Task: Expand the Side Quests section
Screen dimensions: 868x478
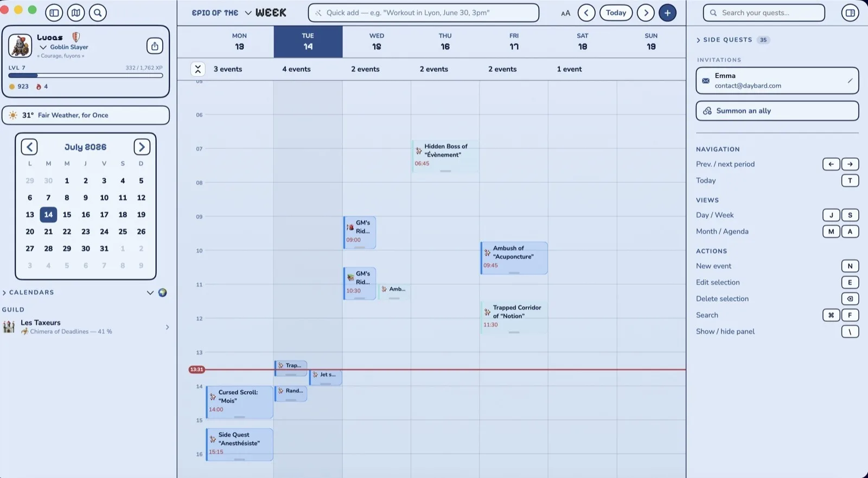Action: (x=698, y=40)
